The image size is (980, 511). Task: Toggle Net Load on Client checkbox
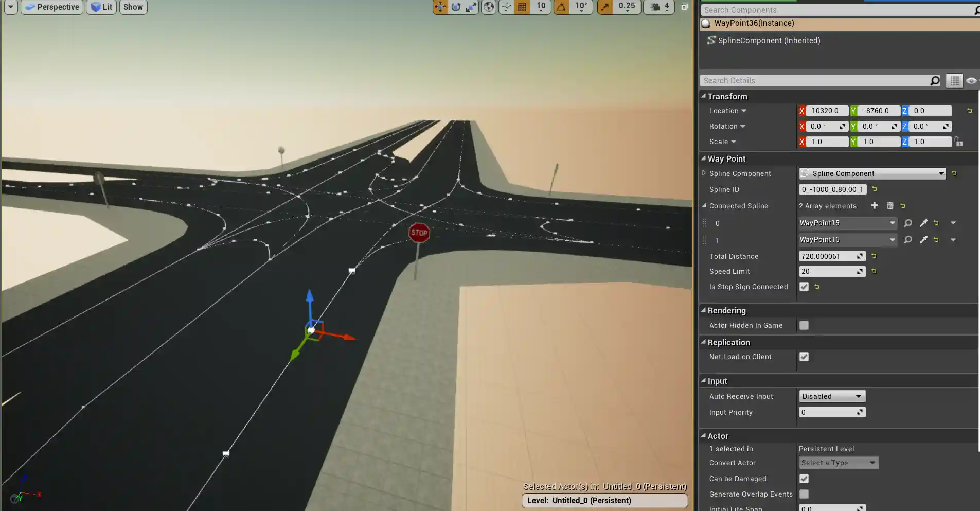[x=804, y=357]
